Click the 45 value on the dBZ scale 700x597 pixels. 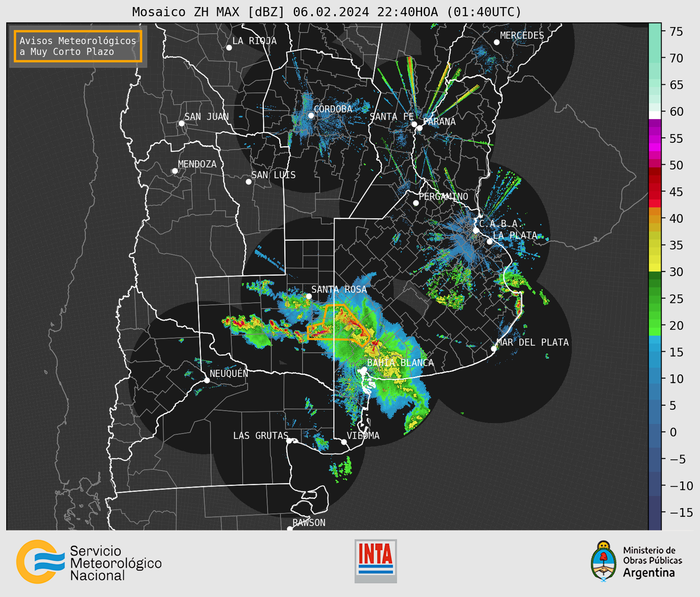676,192
